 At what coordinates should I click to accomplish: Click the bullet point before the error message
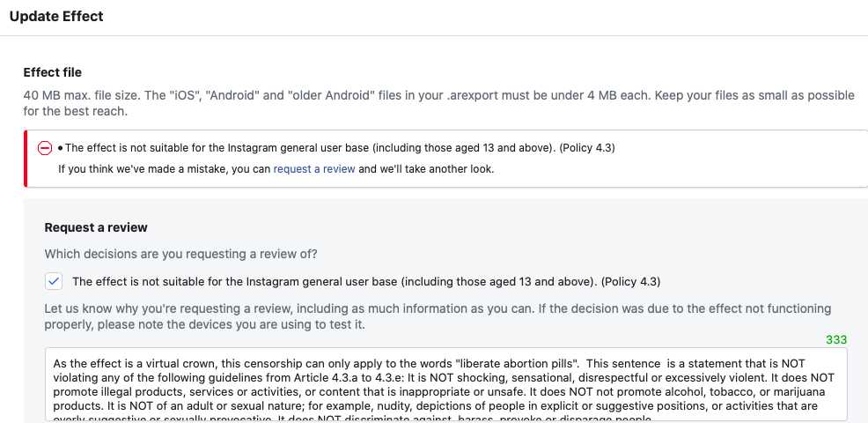click(60, 148)
